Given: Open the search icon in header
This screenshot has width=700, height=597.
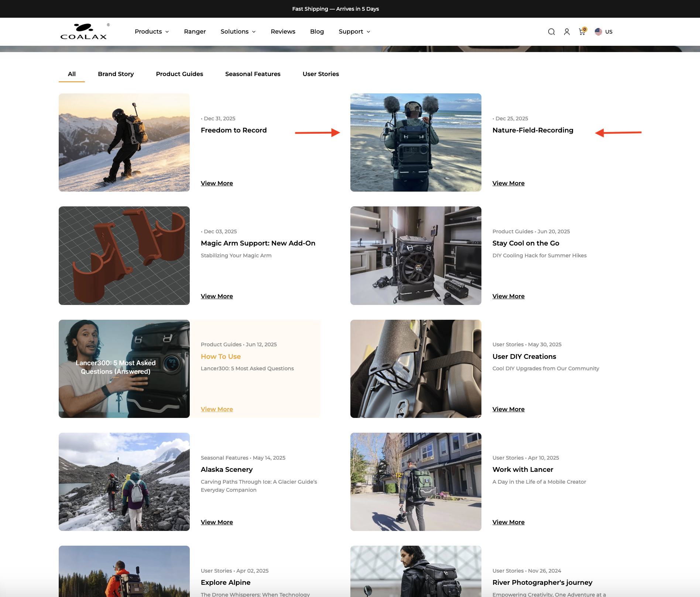Looking at the screenshot, I should (x=551, y=32).
